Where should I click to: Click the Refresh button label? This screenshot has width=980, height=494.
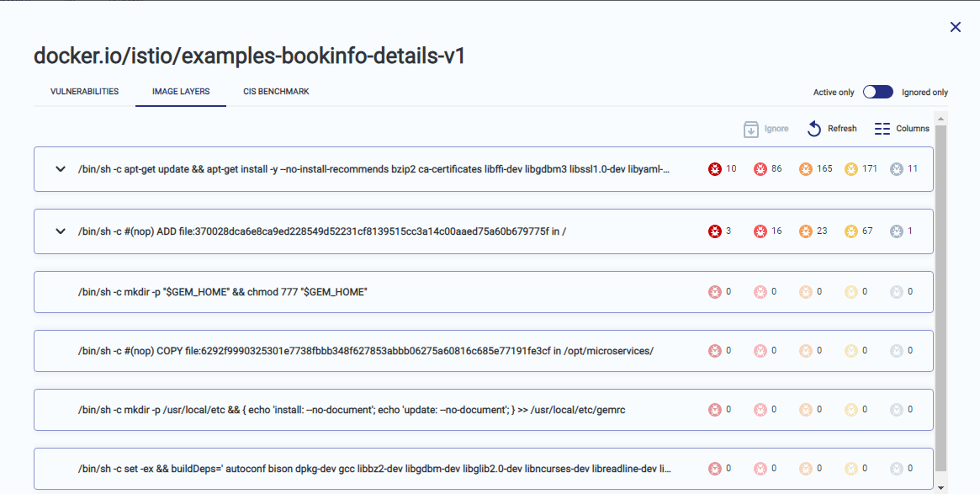(842, 128)
